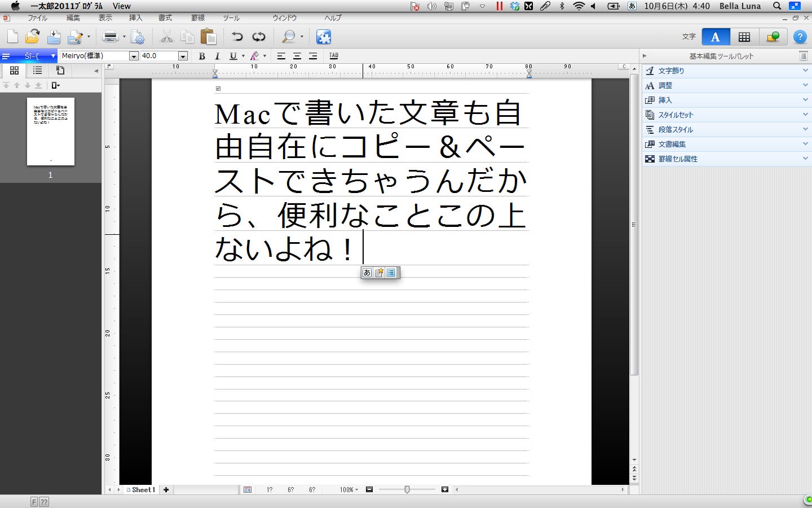Click the input mode あ floating icon
Viewport: 812px width, 508px height.
click(x=367, y=273)
